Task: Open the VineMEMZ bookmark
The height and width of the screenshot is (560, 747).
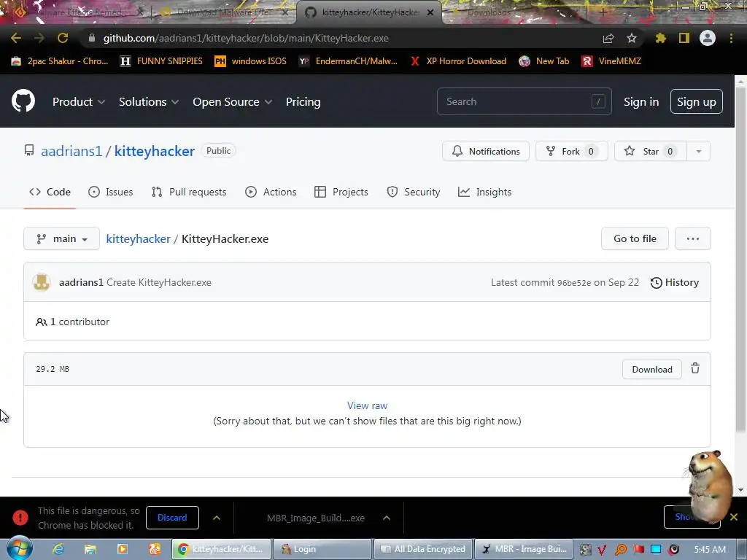Action: click(612, 61)
